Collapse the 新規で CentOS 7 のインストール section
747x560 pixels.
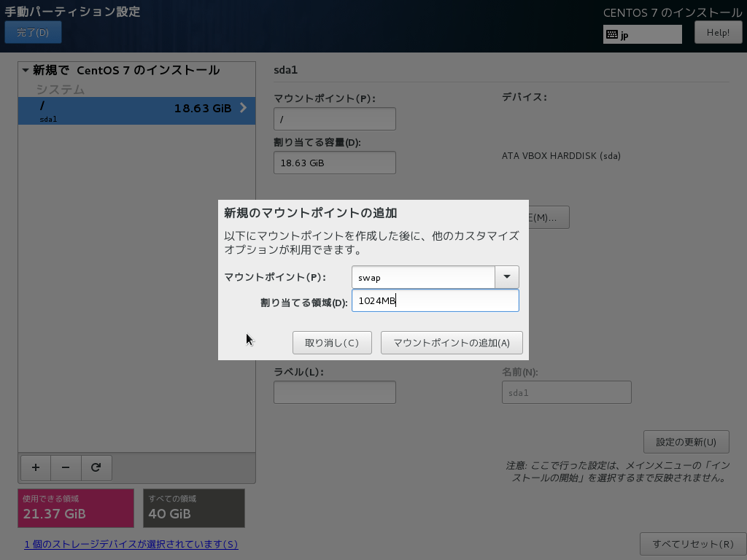pyautogui.click(x=26, y=70)
